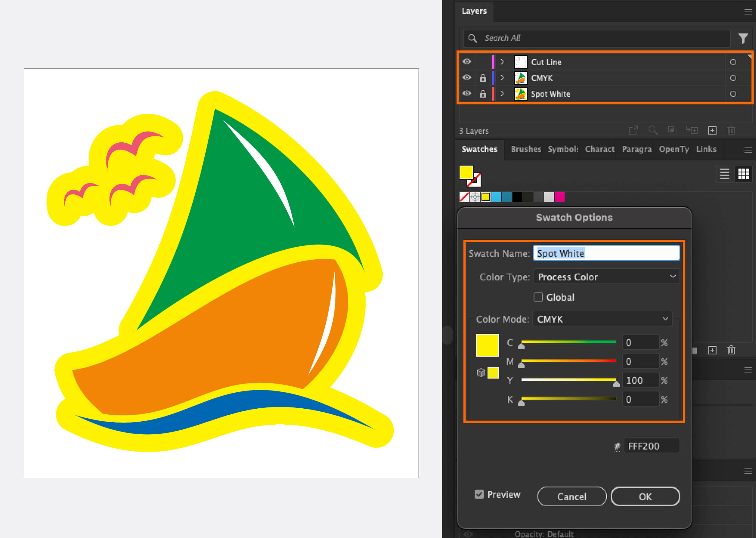The width and height of the screenshot is (756, 538).
Task: Open the Color Mode dropdown
Action: click(x=602, y=319)
